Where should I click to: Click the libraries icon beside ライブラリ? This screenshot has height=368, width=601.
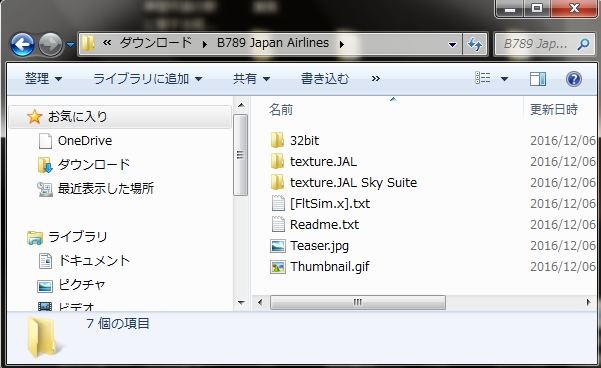pos(34,238)
